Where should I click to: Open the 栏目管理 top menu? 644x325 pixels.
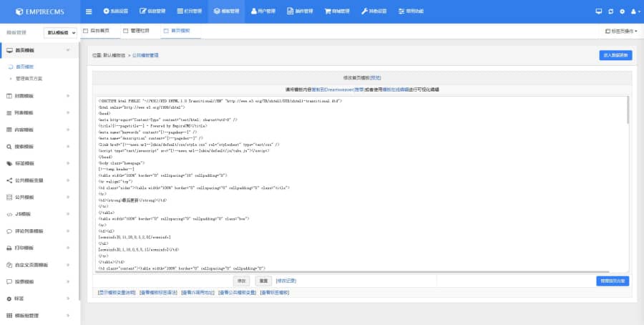(190, 11)
